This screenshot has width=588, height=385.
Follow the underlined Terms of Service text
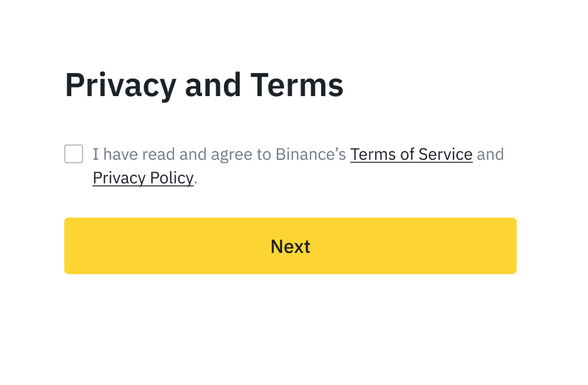[411, 154]
